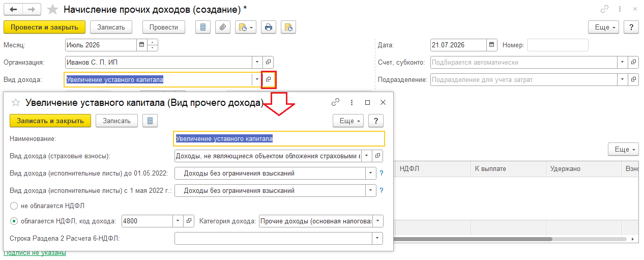Viewport: 644px width, 260px height.
Task: Click the horizontal scrollbar under the table
Action: point(516,239)
